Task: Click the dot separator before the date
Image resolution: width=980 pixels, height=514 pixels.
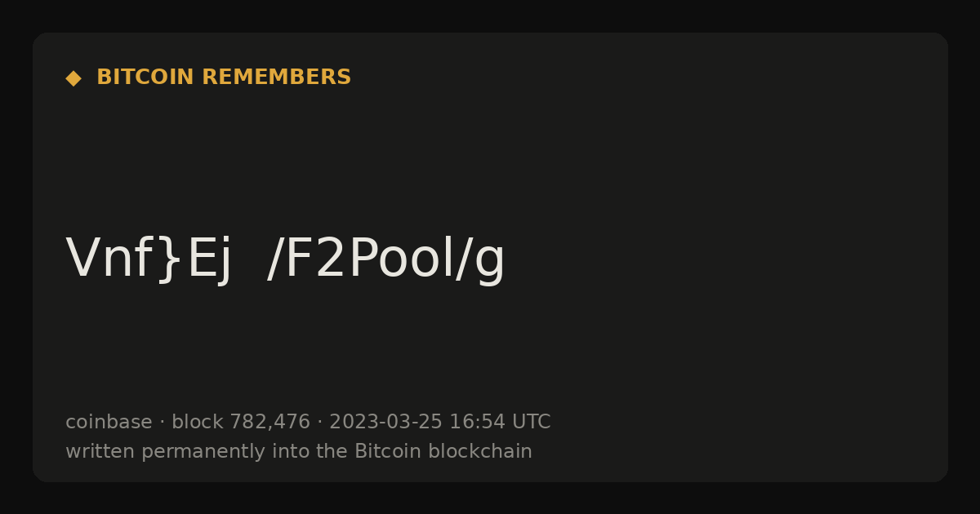Action: [x=319, y=423]
